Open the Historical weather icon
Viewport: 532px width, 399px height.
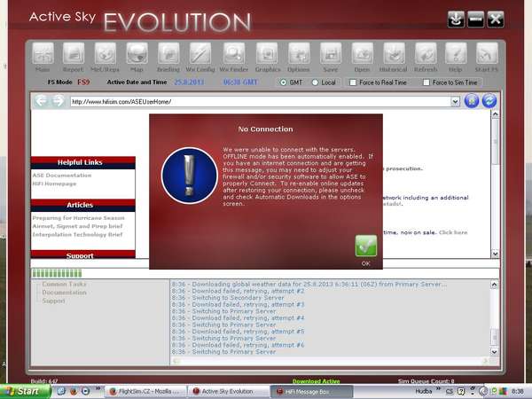(x=394, y=53)
